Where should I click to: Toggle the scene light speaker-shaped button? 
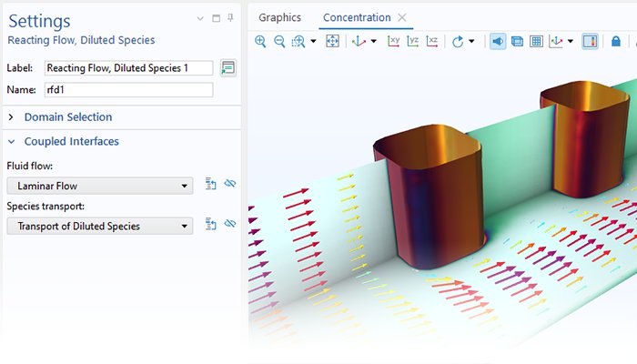[498, 41]
